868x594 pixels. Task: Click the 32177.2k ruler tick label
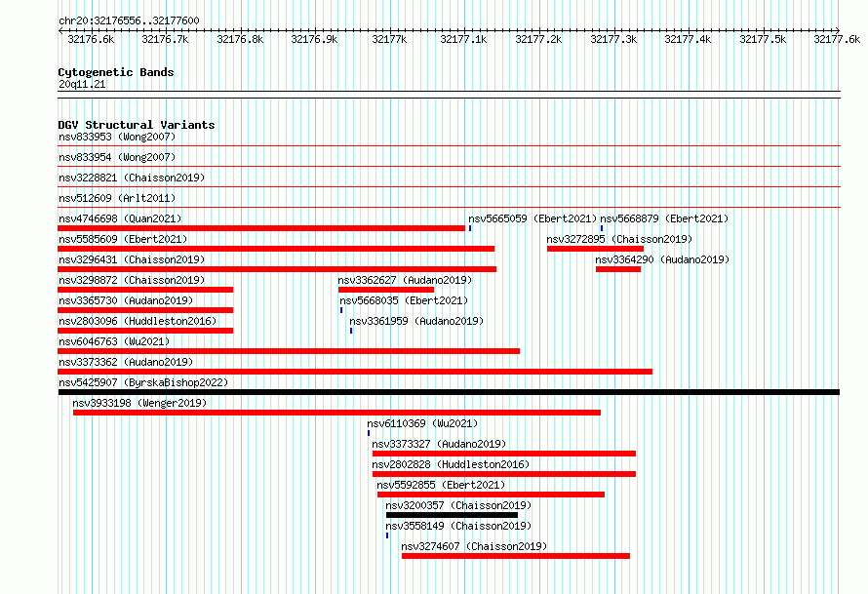tap(538, 39)
